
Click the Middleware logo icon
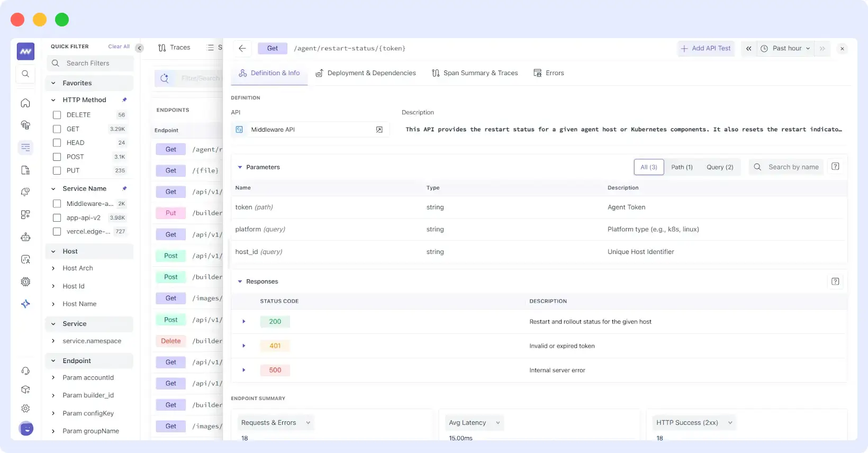[25, 51]
